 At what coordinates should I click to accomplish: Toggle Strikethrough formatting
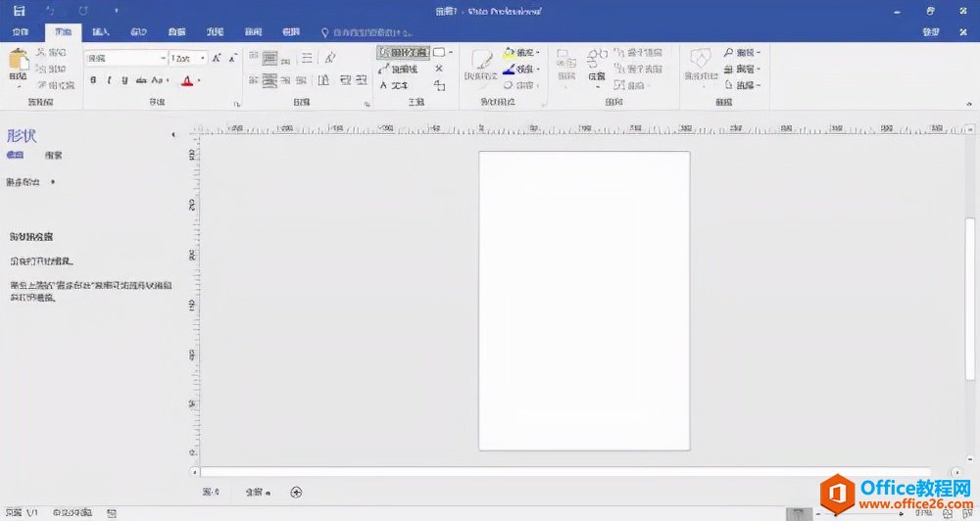[141, 80]
